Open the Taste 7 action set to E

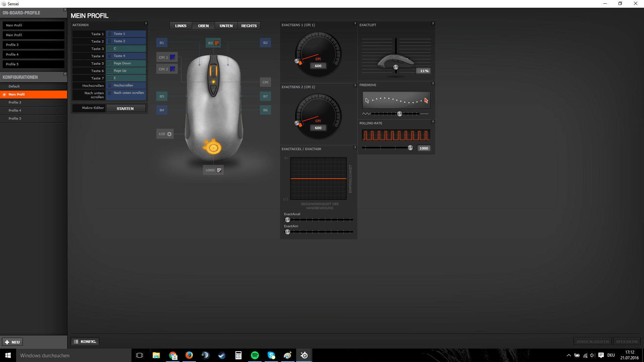pos(126,78)
